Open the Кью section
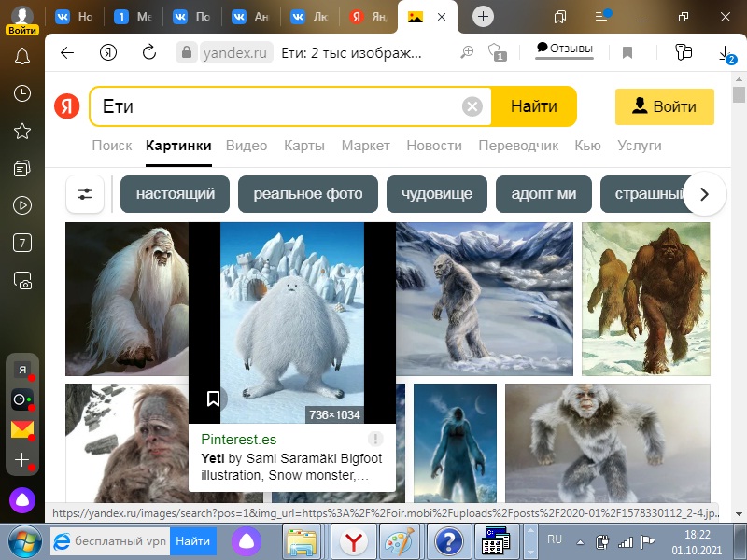Screen dimensions: 747x560 (x=587, y=146)
